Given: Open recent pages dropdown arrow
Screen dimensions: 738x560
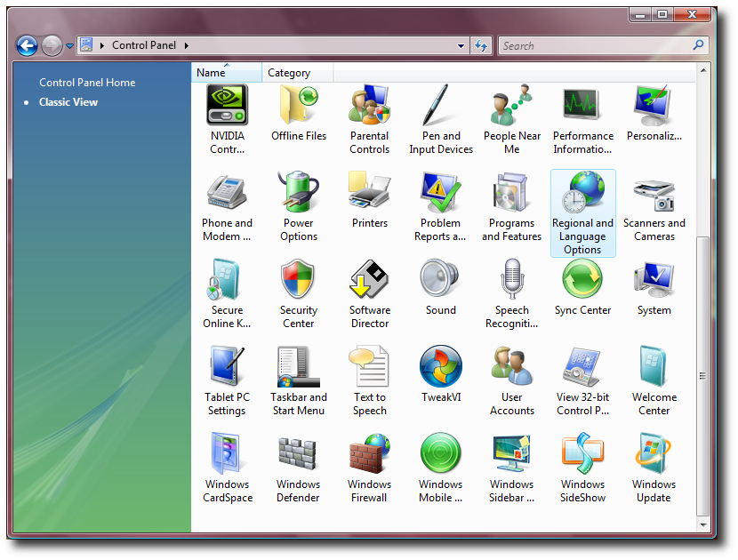Looking at the screenshot, I should pos(69,46).
